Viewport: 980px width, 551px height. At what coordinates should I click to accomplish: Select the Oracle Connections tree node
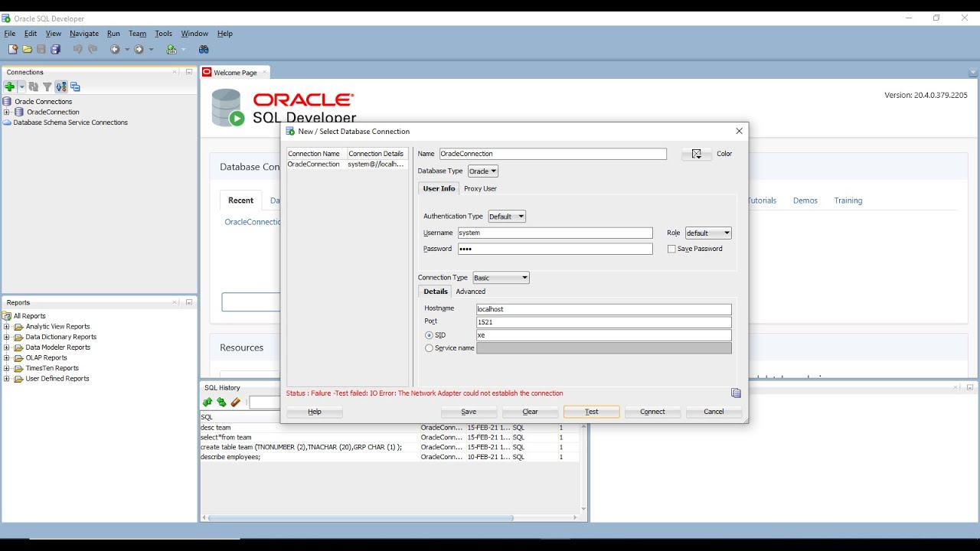coord(43,101)
